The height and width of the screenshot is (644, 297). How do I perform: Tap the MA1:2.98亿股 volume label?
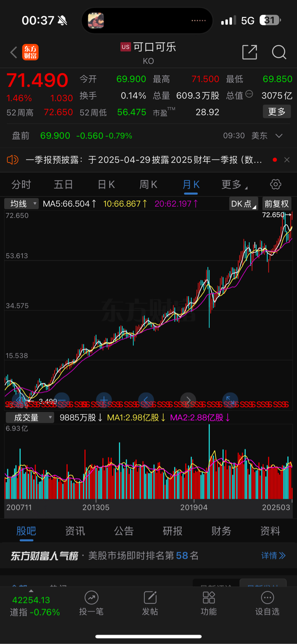coord(136,418)
